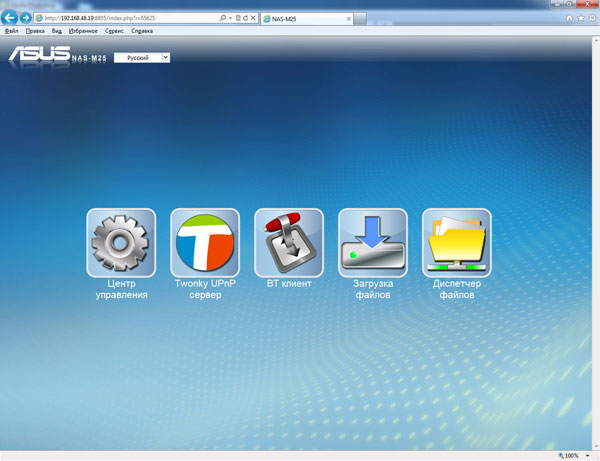Viewport: 600px width, 461px height.
Task: Open the Избранное menu
Action: coord(83,31)
